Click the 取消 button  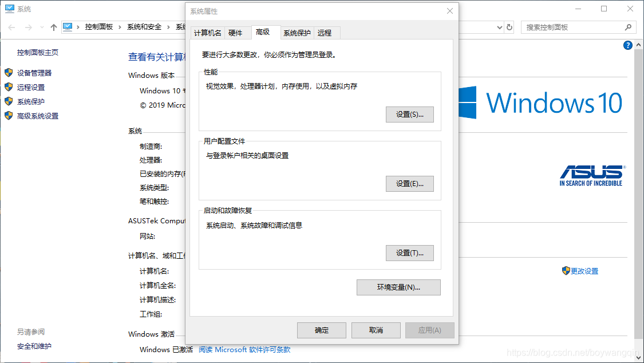click(376, 330)
